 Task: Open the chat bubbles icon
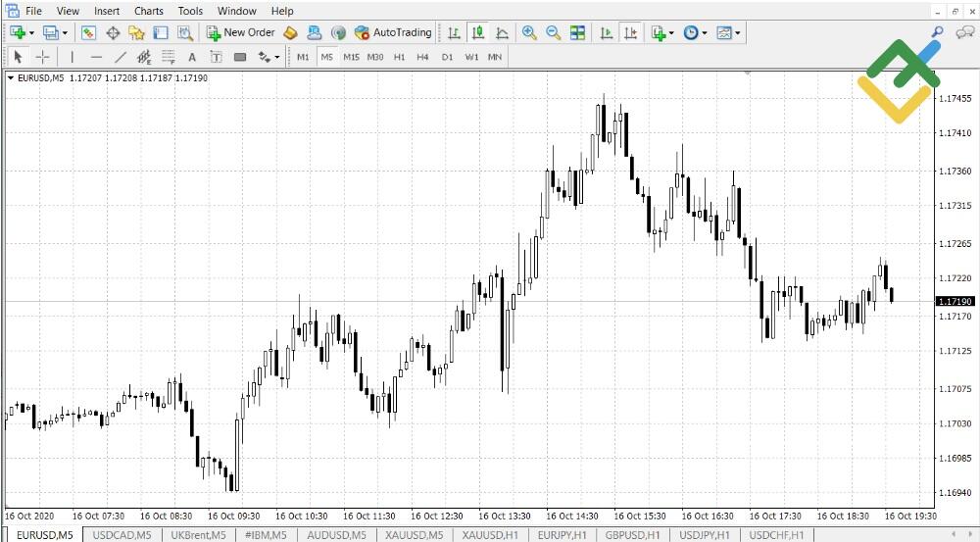point(965,32)
